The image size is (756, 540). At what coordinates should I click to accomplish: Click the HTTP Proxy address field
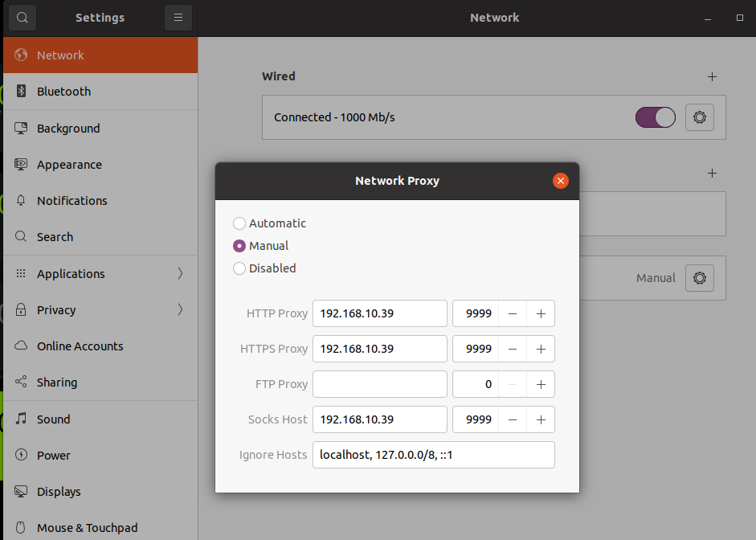[380, 313]
